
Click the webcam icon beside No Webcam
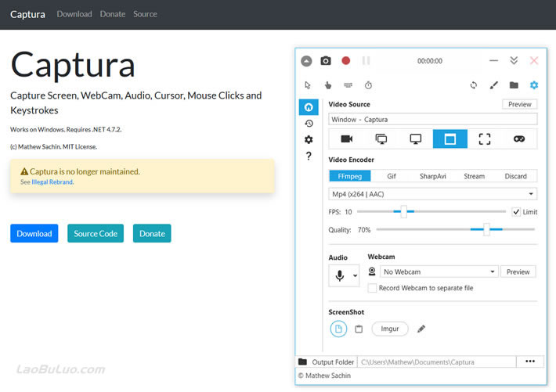[x=372, y=272]
